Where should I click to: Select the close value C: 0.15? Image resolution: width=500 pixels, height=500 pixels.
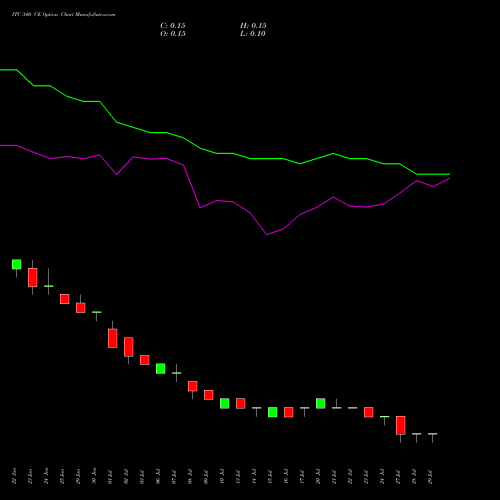173,26
